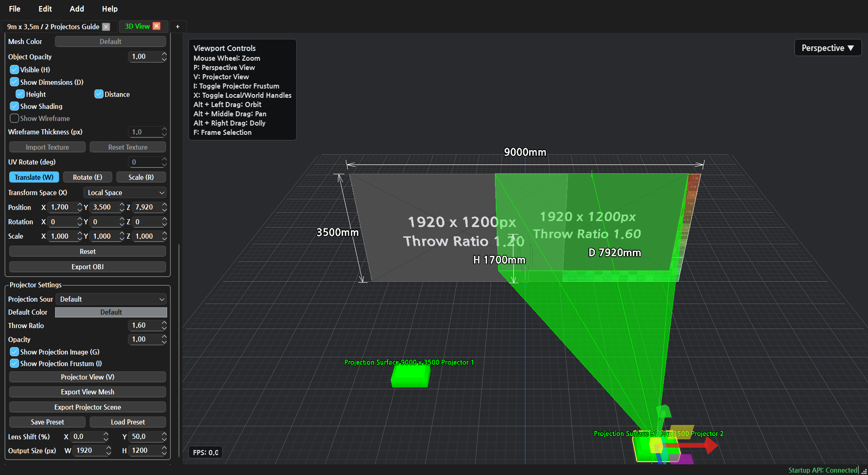Open the Edit menu
The height and width of the screenshot is (475, 868).
coord(45,9)
